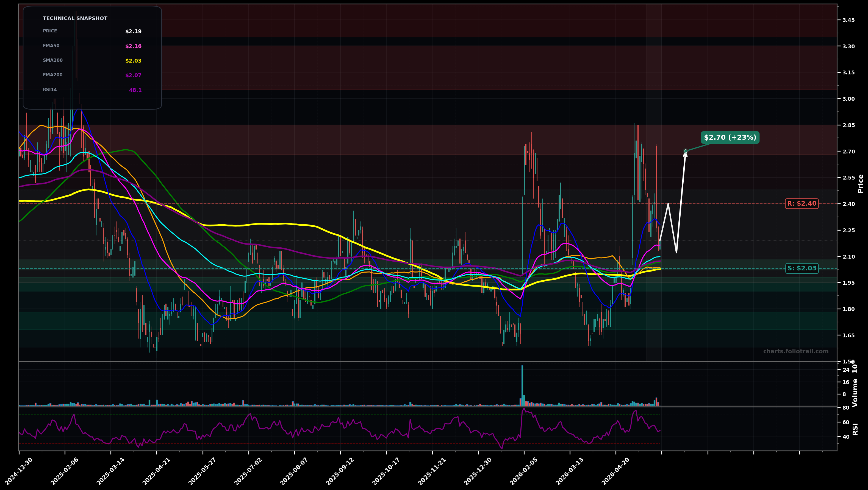Click the 2026-02-05 date label
Viewport: 868px width, 490px height.
(x=524, y=471)
